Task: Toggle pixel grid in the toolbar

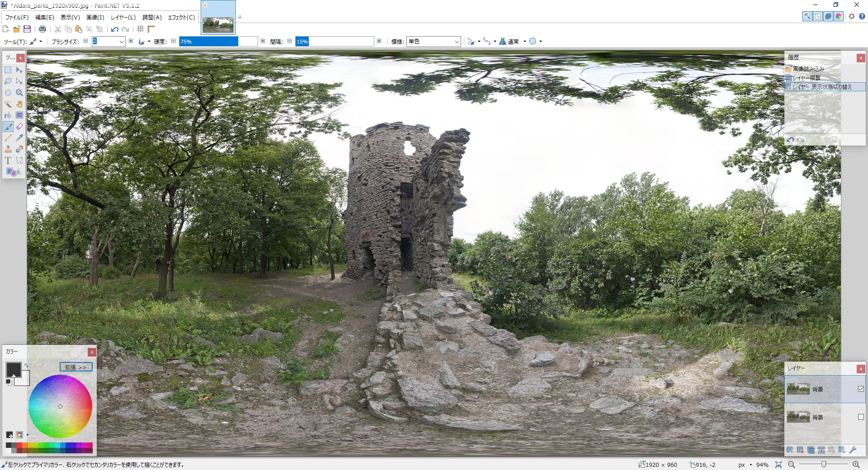Action: point(141,29)
